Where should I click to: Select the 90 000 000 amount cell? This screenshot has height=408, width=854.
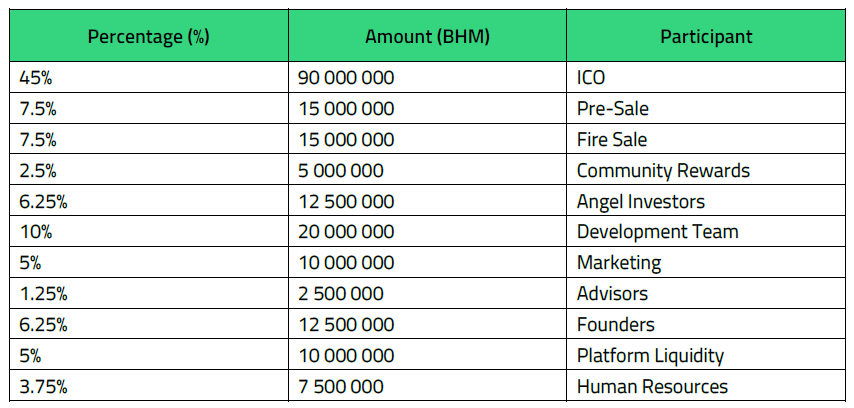[x=346, y=77]
